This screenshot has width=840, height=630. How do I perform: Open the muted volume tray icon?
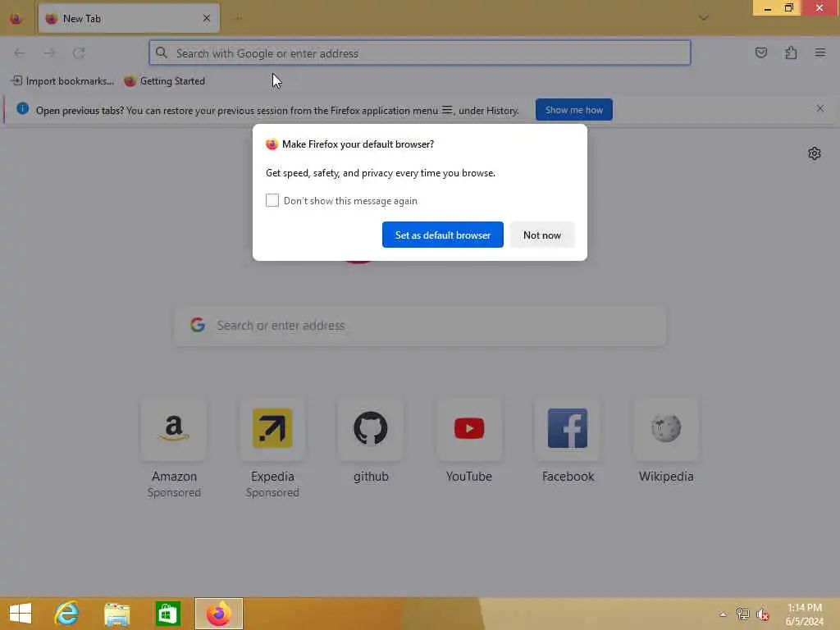(x=763, y=614)
